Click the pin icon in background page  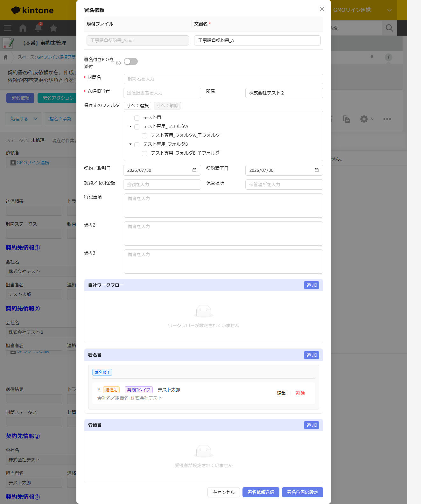point(372,57)
